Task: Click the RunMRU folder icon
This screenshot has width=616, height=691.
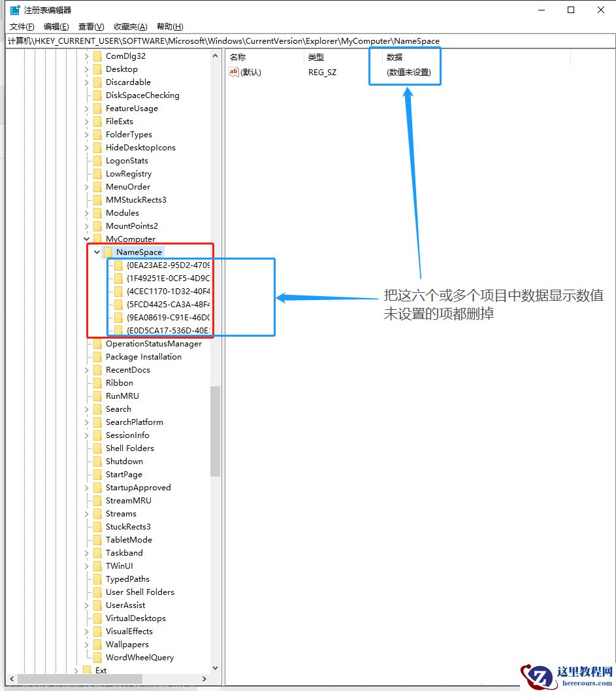Action: 99,396
